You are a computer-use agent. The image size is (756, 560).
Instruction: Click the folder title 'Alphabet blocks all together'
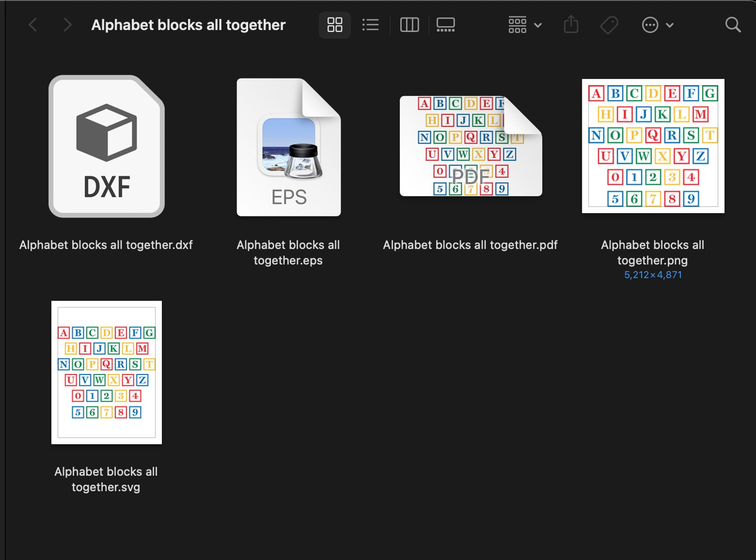pyautogui.click(x=189, y=25)
